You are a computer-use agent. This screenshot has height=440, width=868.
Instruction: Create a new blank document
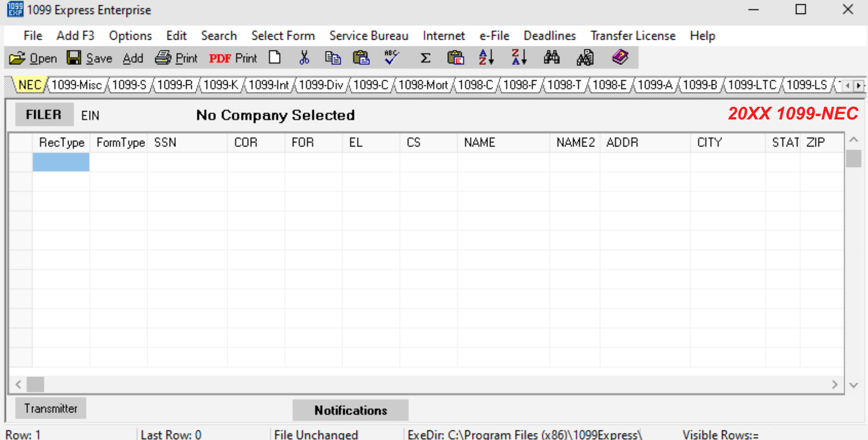pyautogui.click(x=275, y=57)
